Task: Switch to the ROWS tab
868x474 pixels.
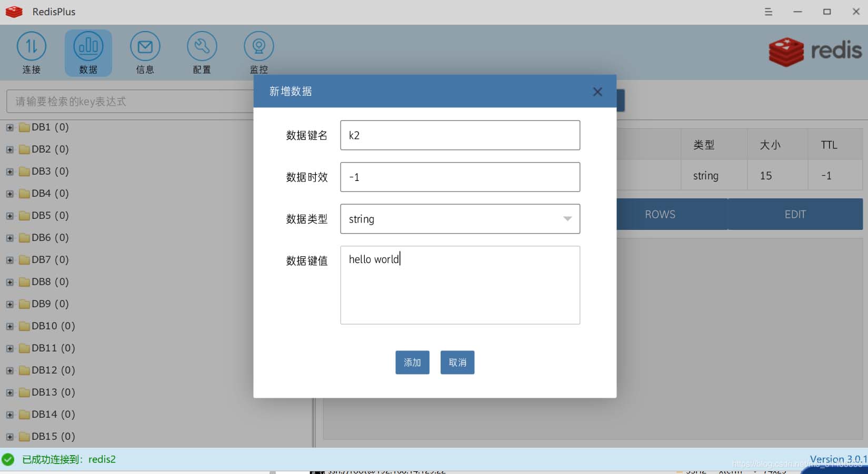Action: (660, 215)
